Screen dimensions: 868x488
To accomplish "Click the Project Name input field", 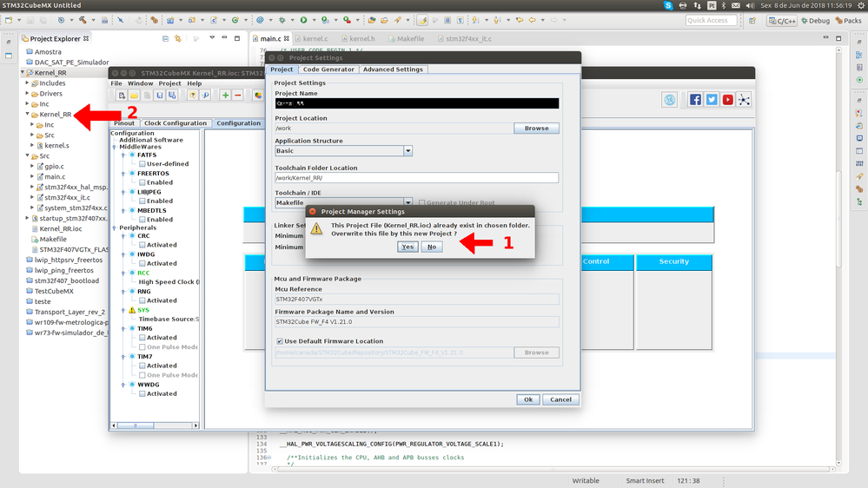I will tap(417, 103).
